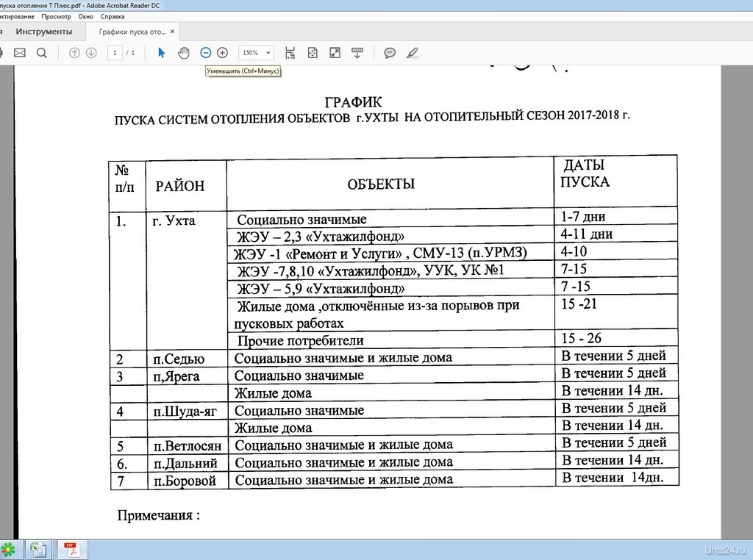Click the envelope icon to email the file
This screenshot has height=560, width=753.
20,53
